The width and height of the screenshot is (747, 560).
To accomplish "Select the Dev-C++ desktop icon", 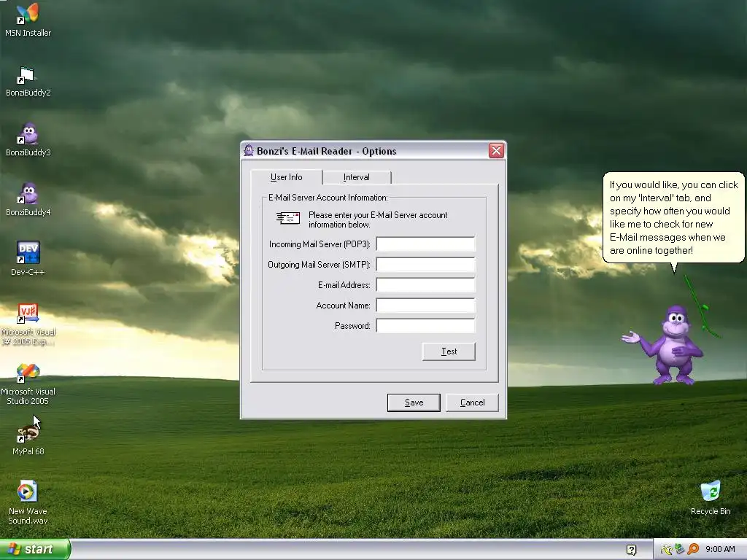I will tap(28, 260).
